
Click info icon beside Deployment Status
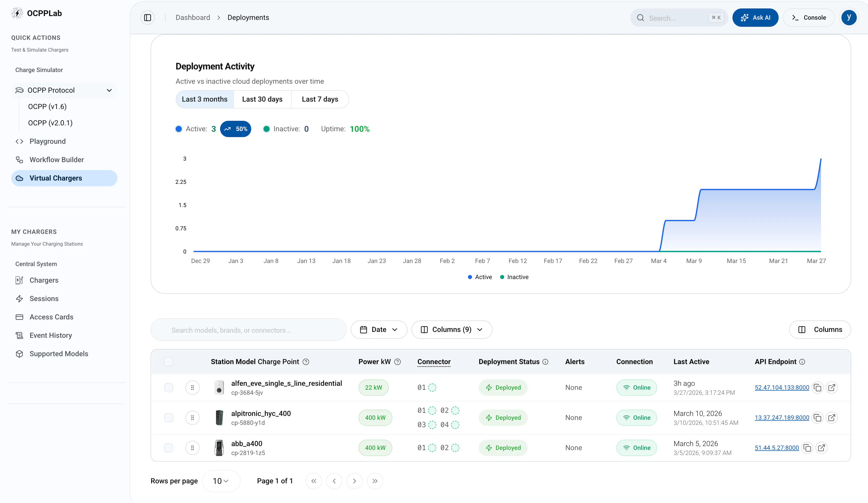pyautogui.click(x=545, y=362)
